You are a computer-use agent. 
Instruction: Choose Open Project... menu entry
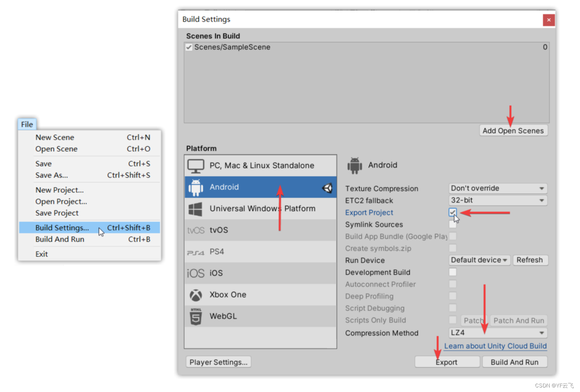coord(90,201)
